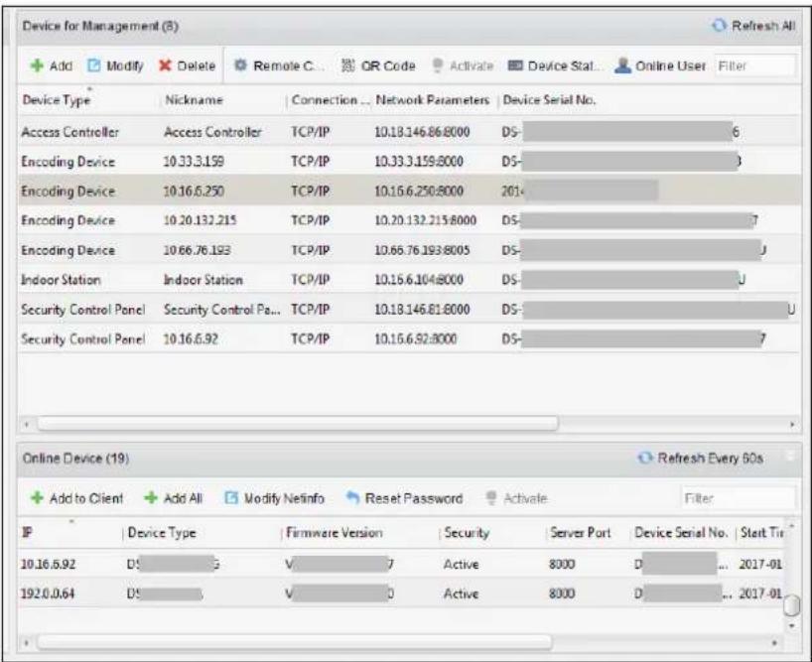Click management list scroll-left arrow
This screenshot has height=662, width=812.
coord(27,425)
